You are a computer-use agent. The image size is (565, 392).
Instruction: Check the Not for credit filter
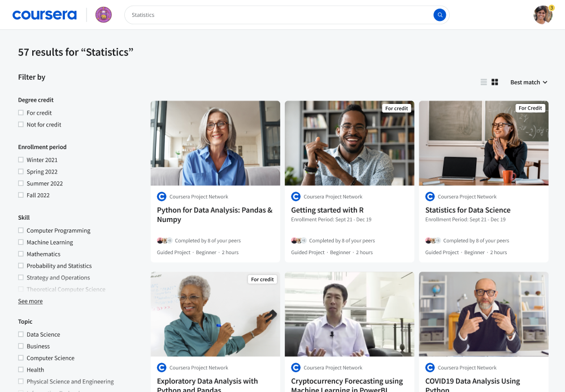pyautogui.click(x=21, y=124)
